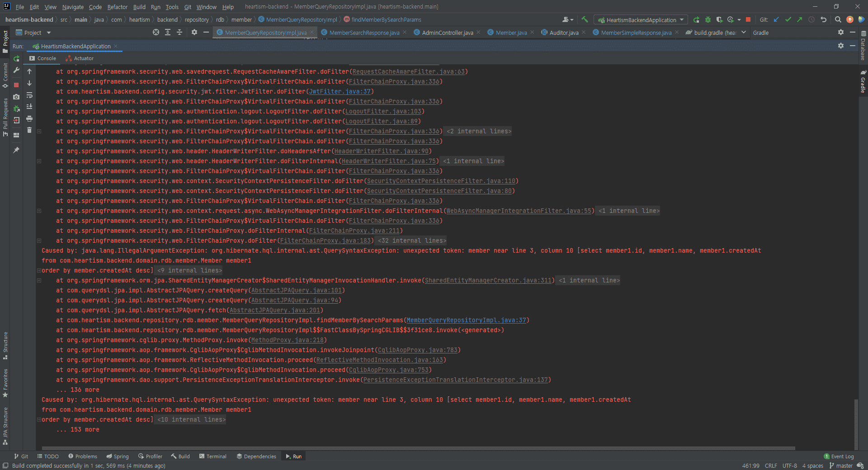Expand the folded '32 internal lines' section
The image size is (868, 470).
pyautogui.click(x=412, y=241)
